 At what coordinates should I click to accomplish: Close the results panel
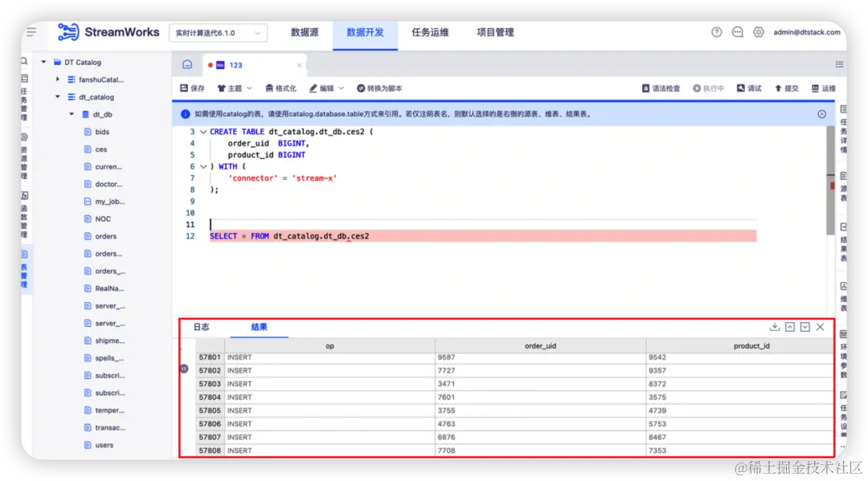820,327
